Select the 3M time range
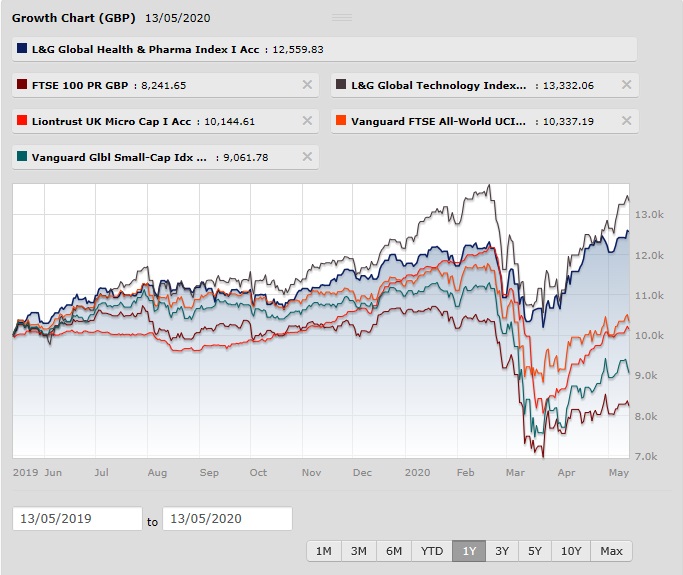This screenshot has width=683, height=575. click(x=359, y=551)
